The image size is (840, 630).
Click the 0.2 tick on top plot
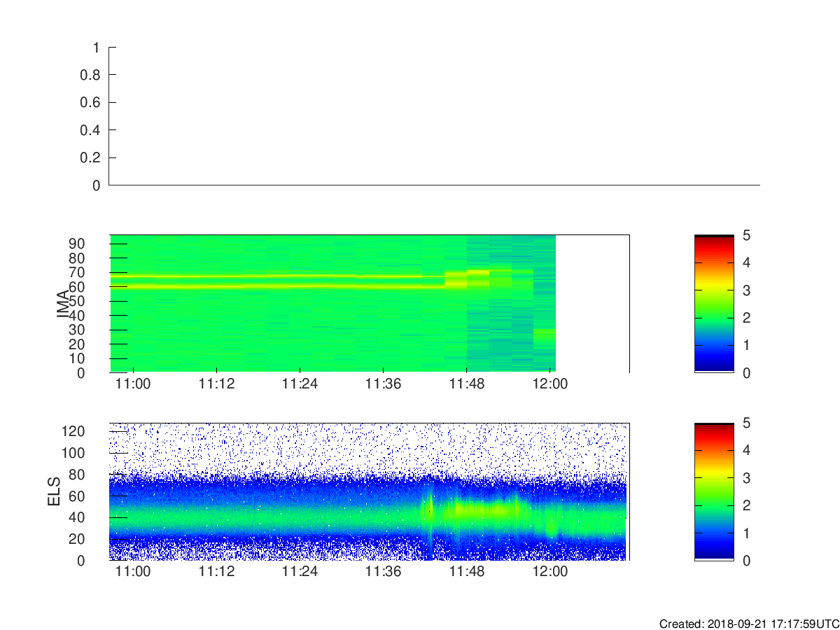point(90,157)
